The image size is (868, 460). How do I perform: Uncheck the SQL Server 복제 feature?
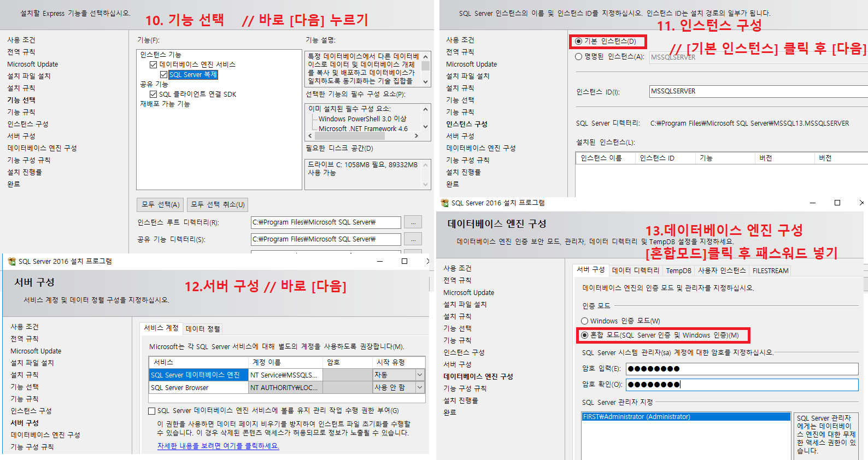[163, 74]
